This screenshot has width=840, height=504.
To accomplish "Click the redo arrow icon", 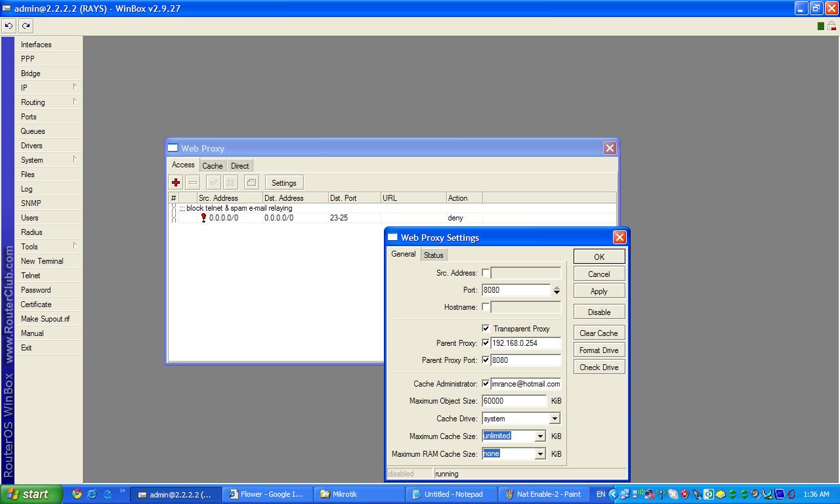I will pos(25,26).
